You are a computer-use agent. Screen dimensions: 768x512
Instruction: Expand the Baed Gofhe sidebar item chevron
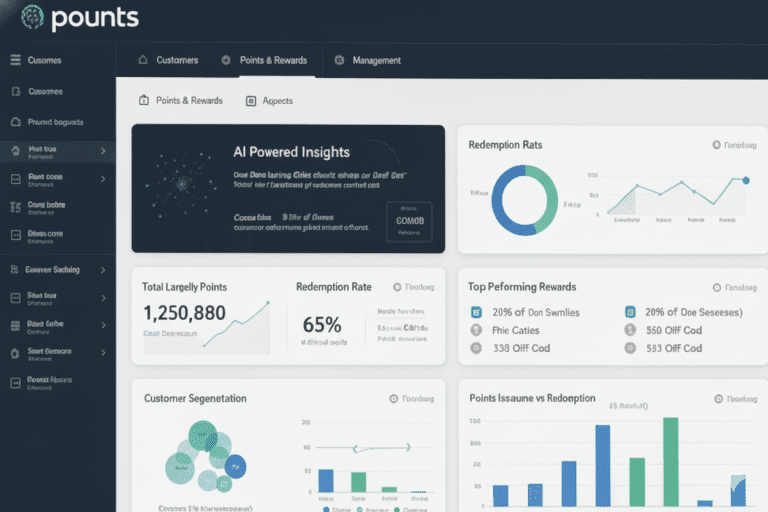point(103,325)
